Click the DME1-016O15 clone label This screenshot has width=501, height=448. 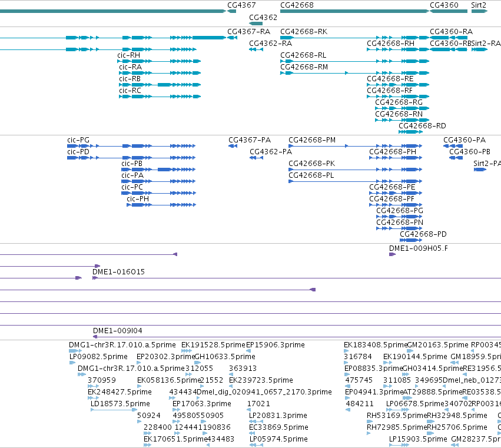click(x=118, y=272)
